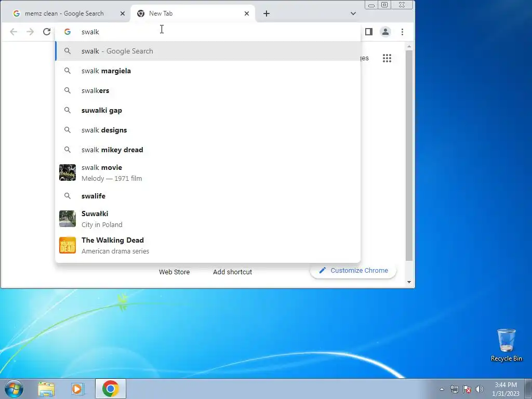Viewport: 532px width, 399px height.
Task: Click the scrollbar down arrow
Action: coord(409,282)
